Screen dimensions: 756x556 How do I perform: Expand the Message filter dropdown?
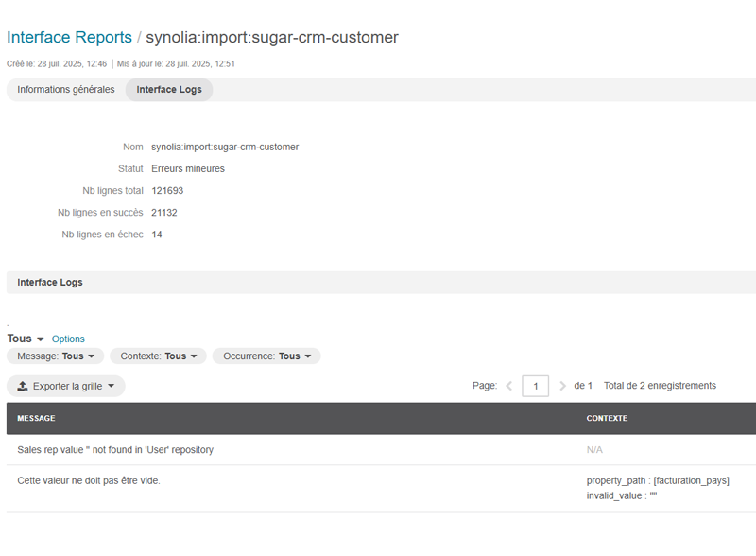(x=56, y=356)
